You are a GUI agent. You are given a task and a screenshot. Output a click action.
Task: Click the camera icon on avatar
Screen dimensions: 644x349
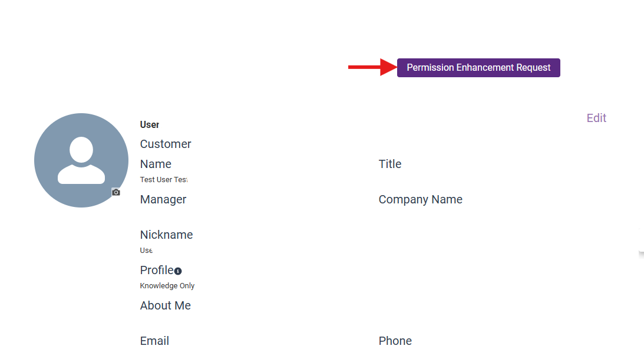(x=116, y=192)
